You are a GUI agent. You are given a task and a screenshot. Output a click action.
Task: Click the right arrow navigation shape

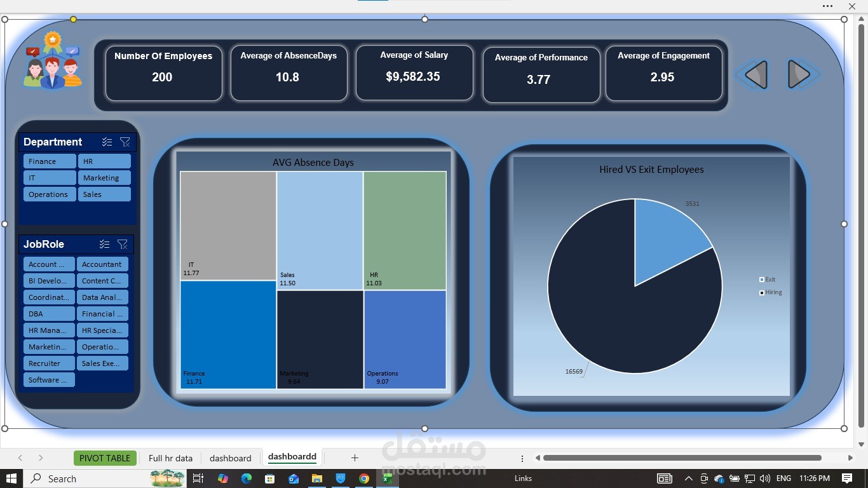[799, 75]
